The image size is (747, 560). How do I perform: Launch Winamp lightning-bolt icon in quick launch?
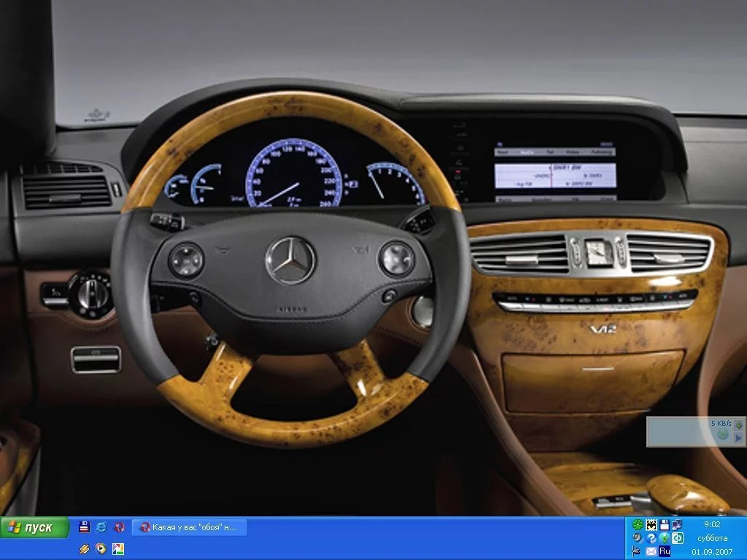pos(85,548)
